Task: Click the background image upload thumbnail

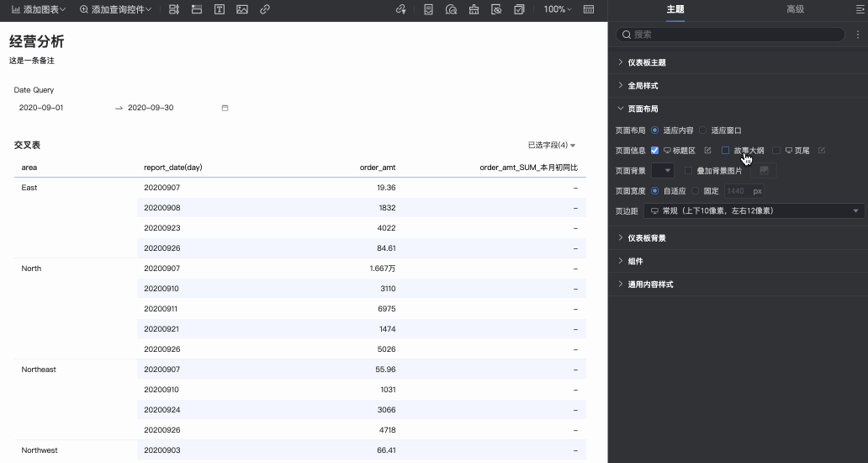Action: pos(764,171)
